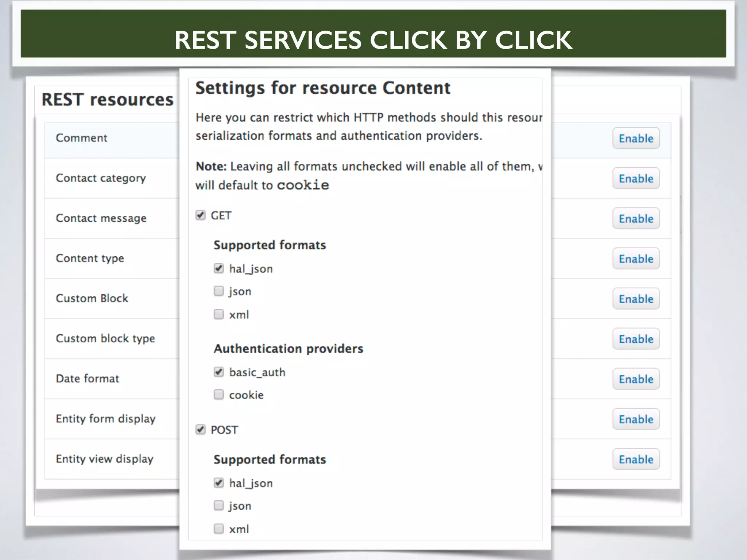747x560 pixels.
Task: Select the Comment row label
Action: pyautogui.click(x=82, y=138)
